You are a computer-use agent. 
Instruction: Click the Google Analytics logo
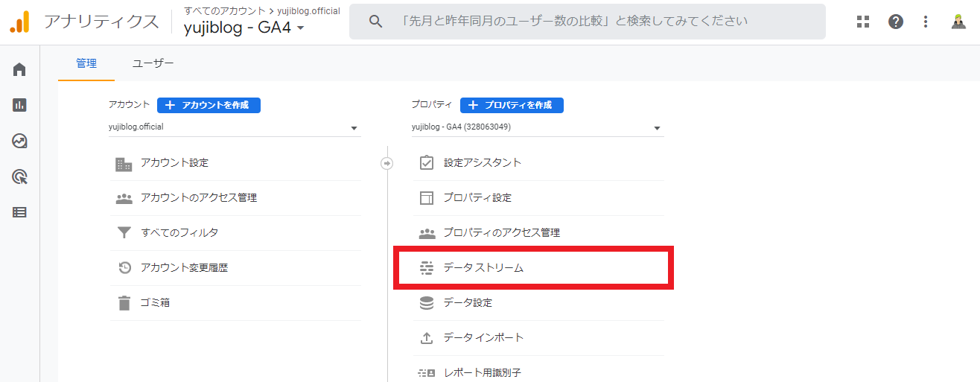pos(19,22)
